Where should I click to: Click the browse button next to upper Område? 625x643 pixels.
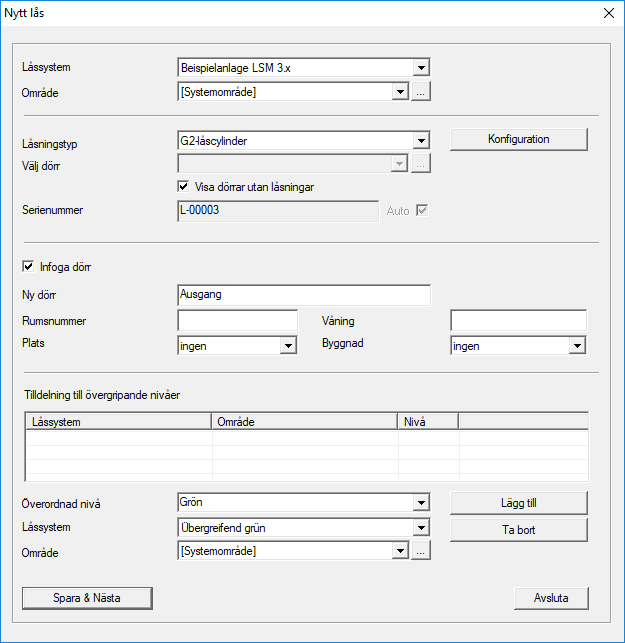point(421,92)
